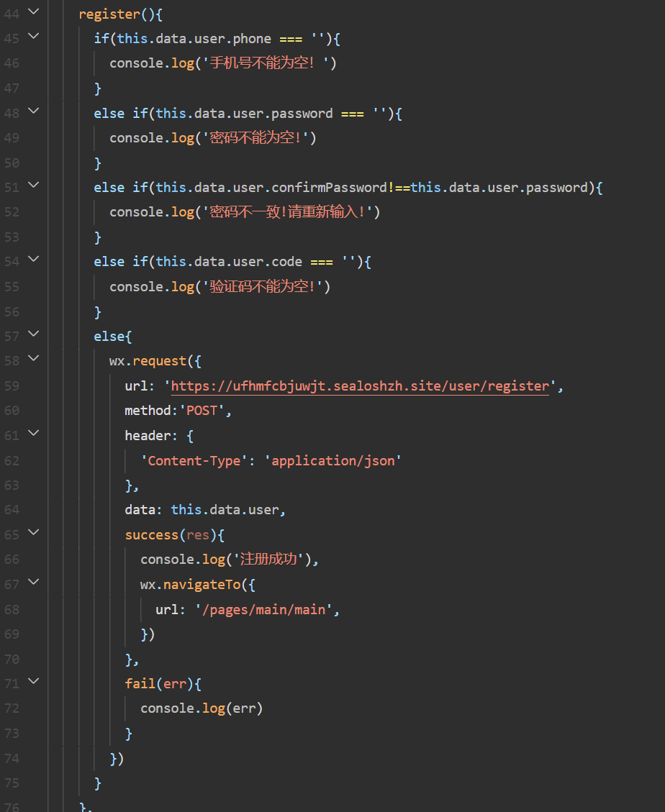Click the 'method' key on line 60
This screenshot has height=812, width=665.
(148, 411)
